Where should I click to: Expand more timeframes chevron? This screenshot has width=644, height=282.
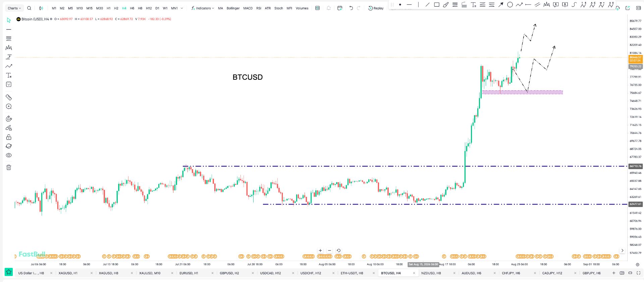point(182,8)
